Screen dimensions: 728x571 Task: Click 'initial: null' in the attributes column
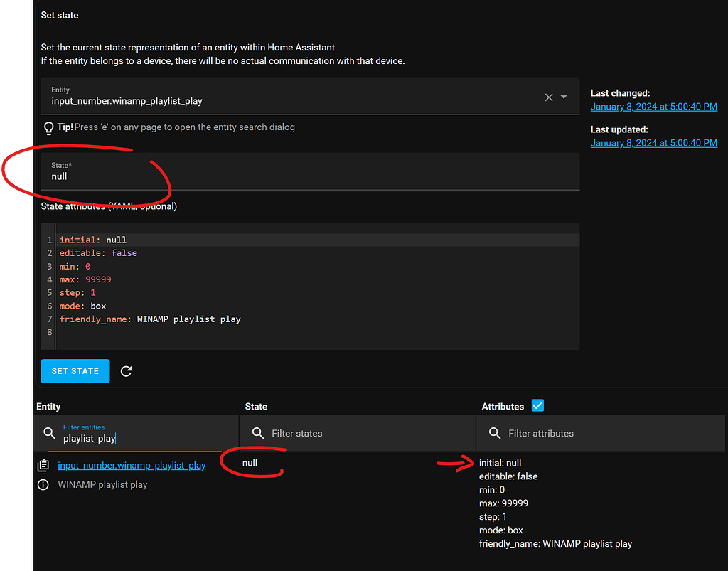click(x=500, y=463)
